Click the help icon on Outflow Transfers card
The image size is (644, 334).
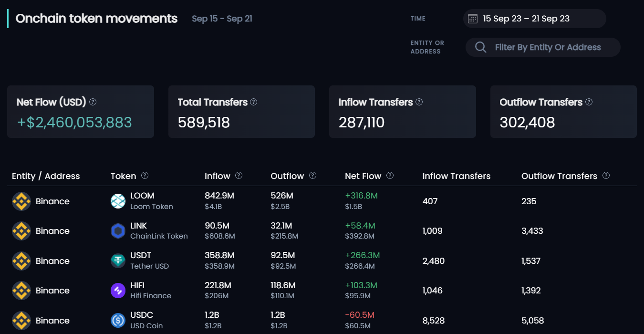coord(589,102)
